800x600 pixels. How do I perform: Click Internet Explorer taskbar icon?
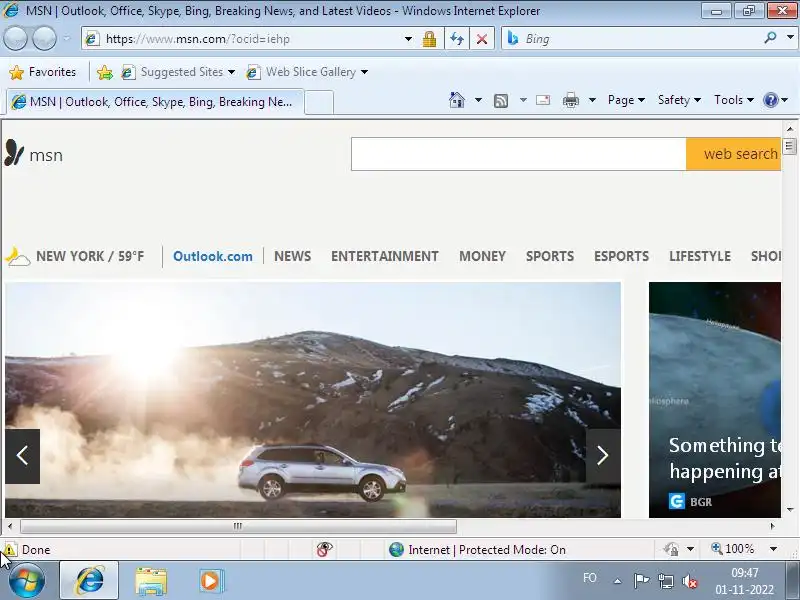[x=89, y=581]
